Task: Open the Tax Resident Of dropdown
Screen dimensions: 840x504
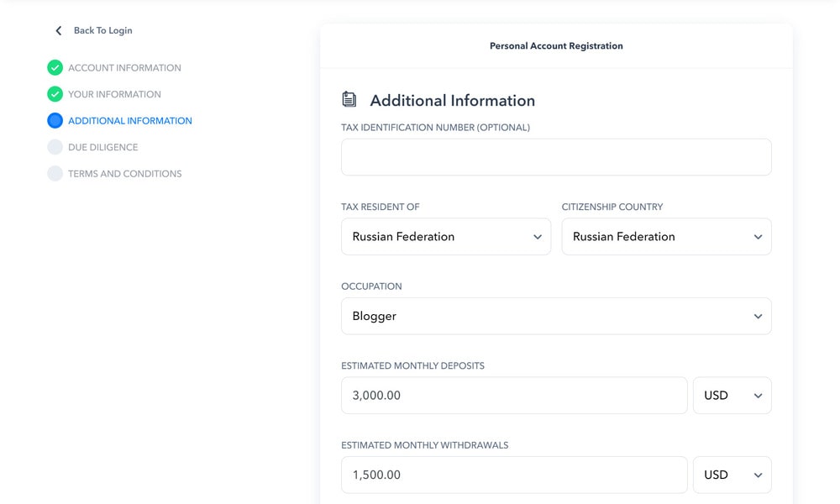Action: click(445, 237)
